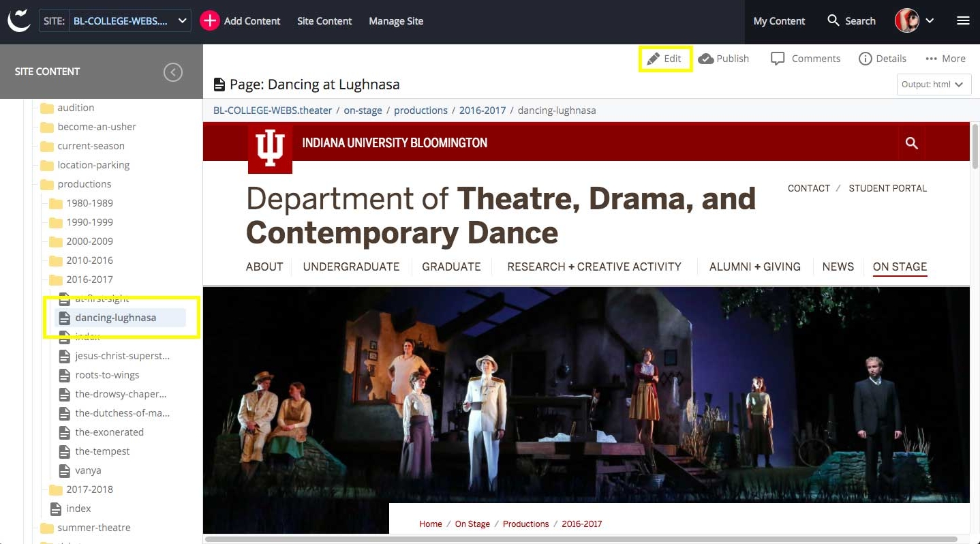This screenshot has height=544, width=980.
Task: Click the 2016-2017 breadcrumb link
Action: (x=482, y=110)
